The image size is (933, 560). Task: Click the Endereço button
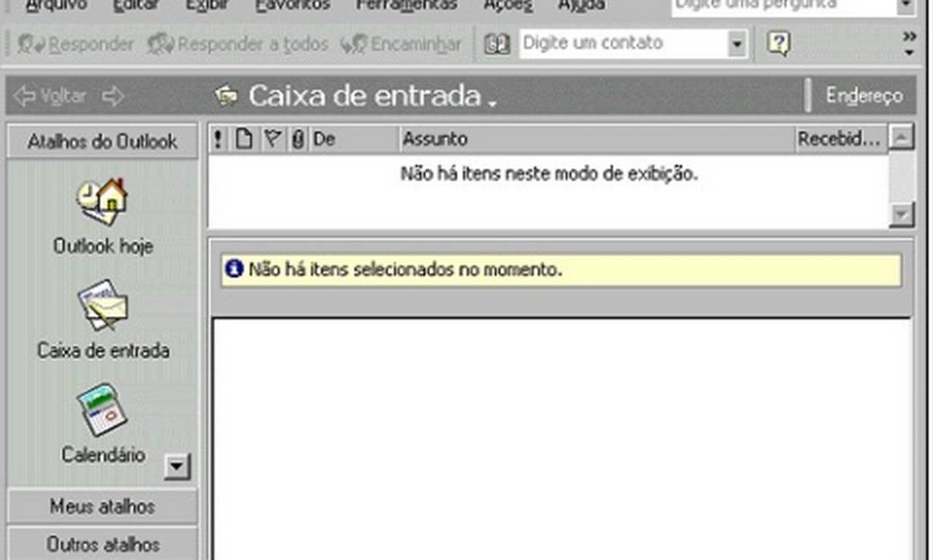[864, 96]
